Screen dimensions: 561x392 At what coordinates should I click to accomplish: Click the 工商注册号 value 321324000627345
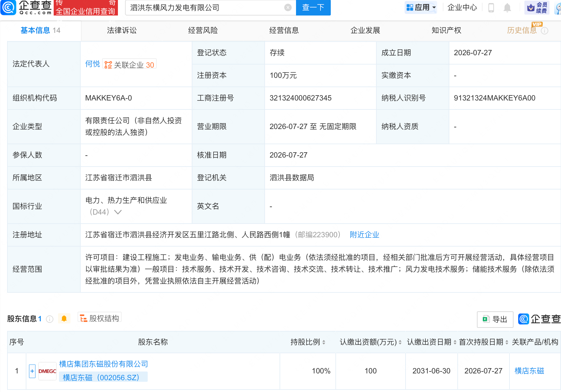tap(300, 98)
